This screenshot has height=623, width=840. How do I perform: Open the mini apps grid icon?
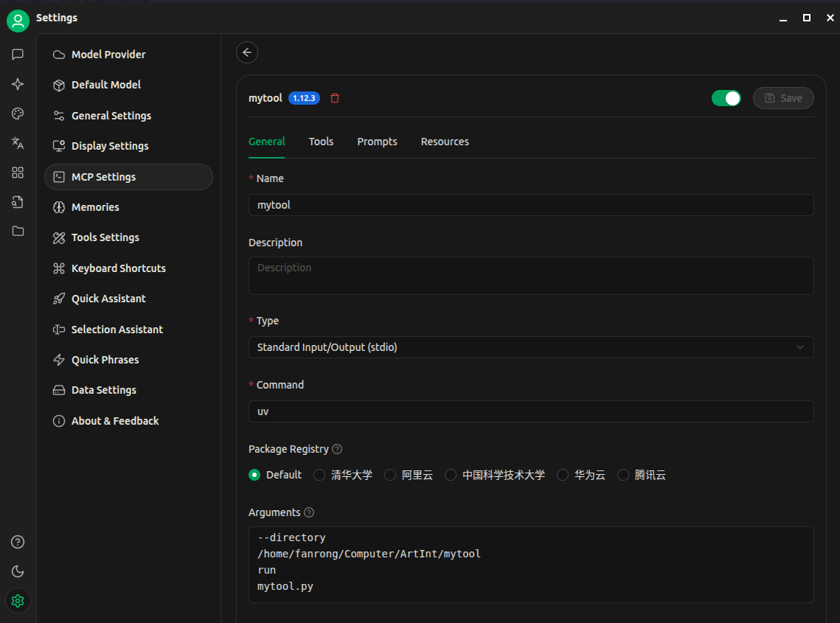pyautogui.click(x=18, y=173)
